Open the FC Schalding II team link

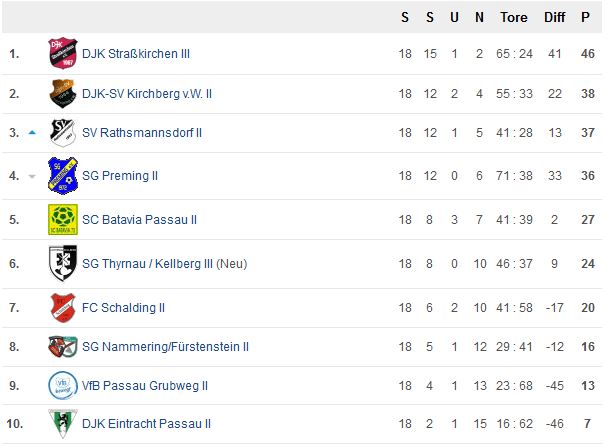[123, 308]
